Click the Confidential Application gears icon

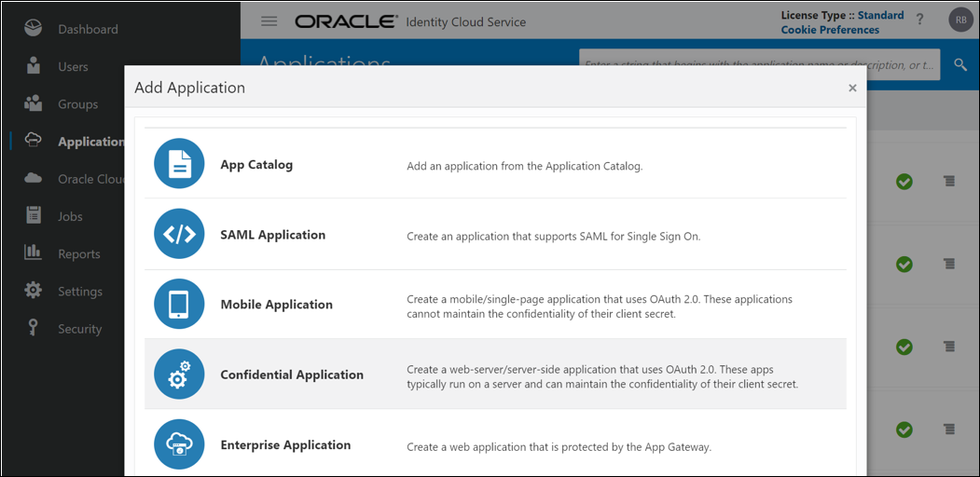point(179,375)
